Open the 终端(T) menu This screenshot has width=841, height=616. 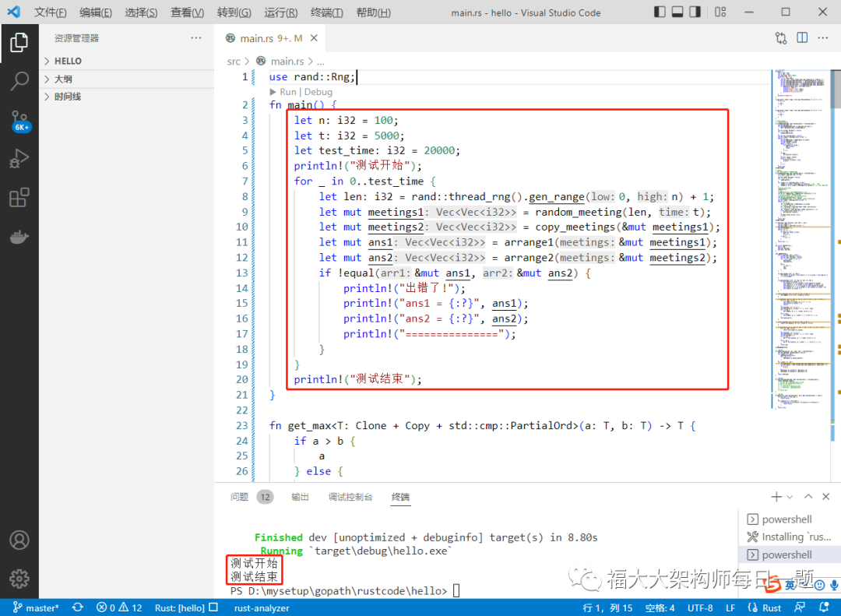click(326, 12)
